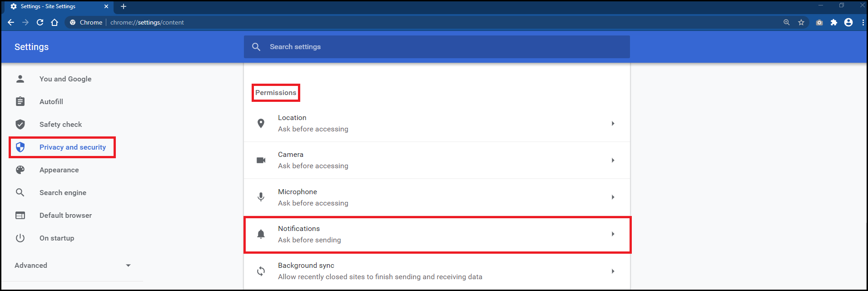
Task: Open the Autofill settings section
Action: 51,102
